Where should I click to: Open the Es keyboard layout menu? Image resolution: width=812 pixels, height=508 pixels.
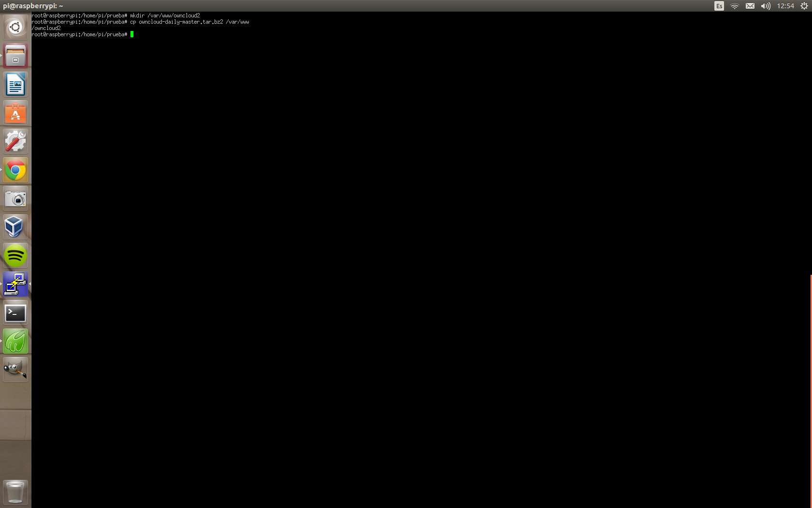coord(719,6)
